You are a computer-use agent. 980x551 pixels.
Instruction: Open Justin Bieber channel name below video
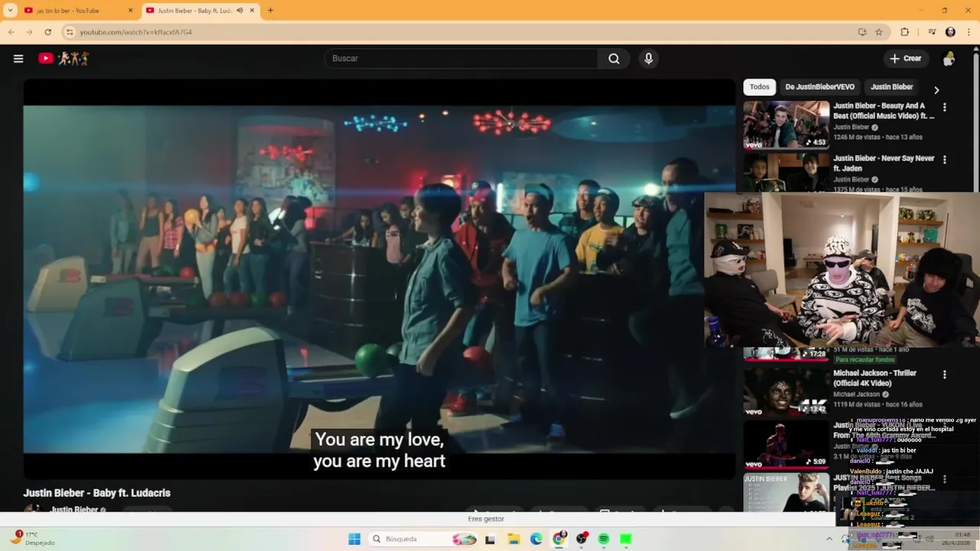pyautogui.click(x=74, y=510)
